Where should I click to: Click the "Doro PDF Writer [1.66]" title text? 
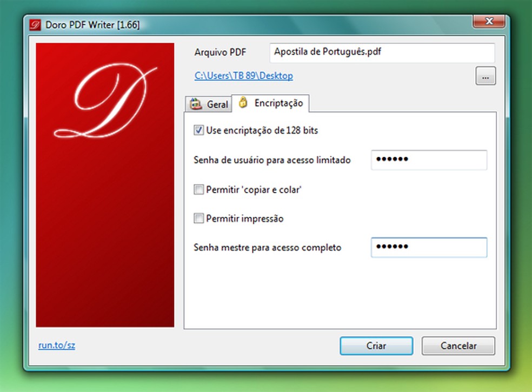[x=92, y=25]
